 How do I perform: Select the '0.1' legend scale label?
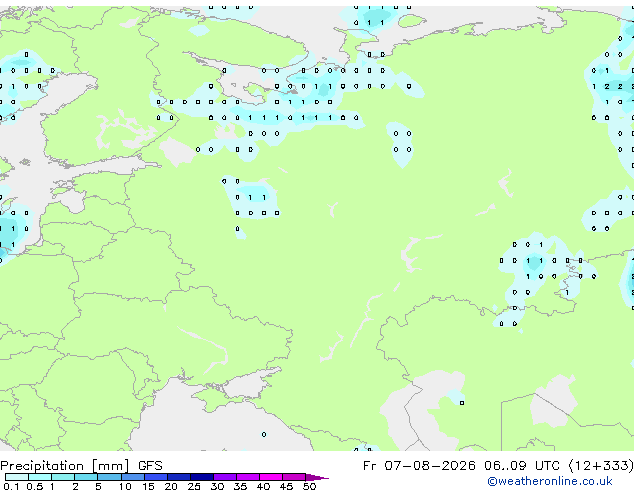(x=11, y=486)
